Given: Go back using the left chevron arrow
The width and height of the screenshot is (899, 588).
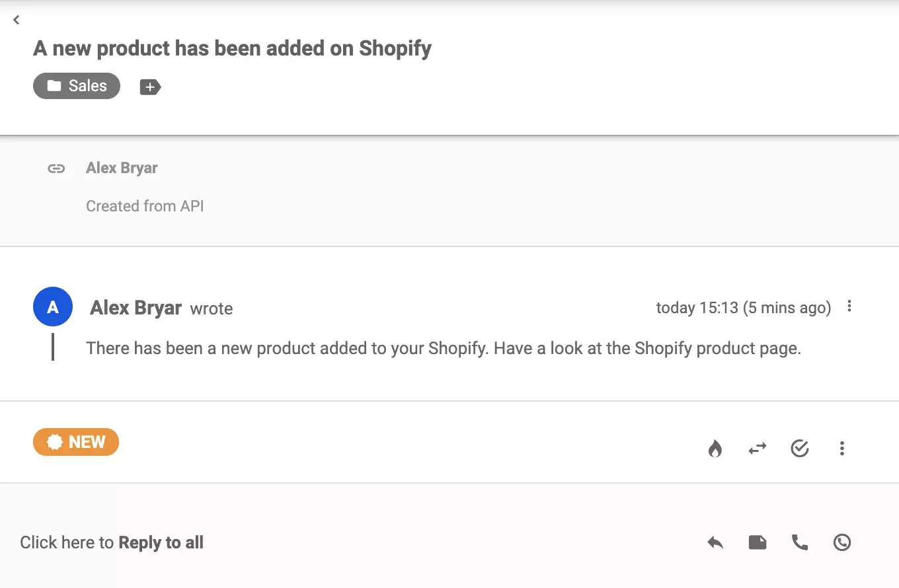Looking at the screenshot, I should (16, 19).
